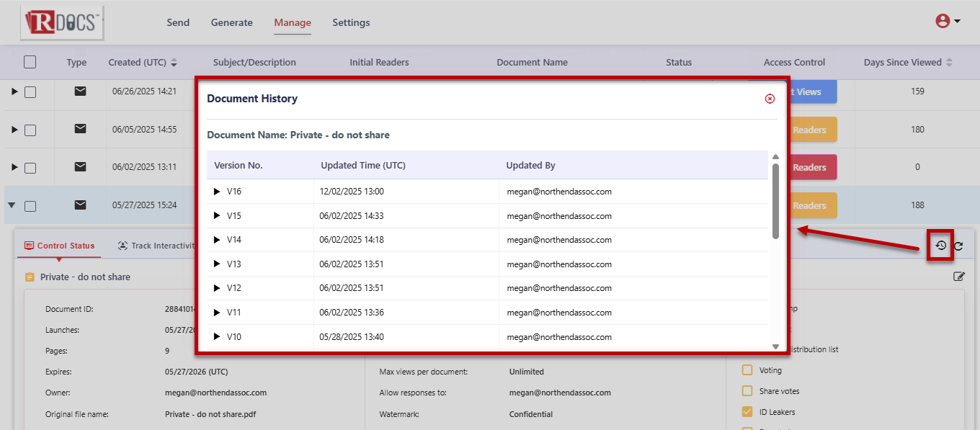
Task: Open the document history clock icon
Action: click(940, 246)
